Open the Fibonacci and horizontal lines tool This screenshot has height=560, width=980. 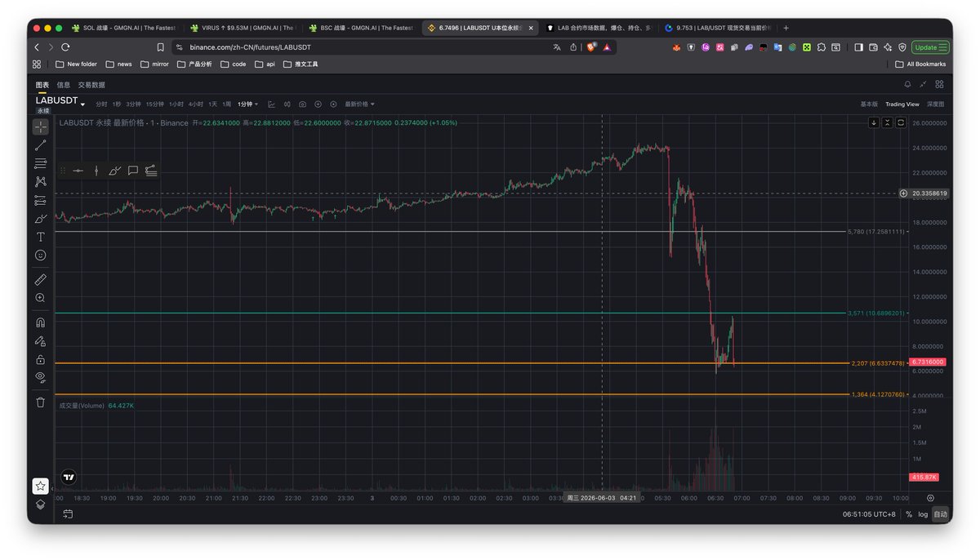click(x=40, y=163)
